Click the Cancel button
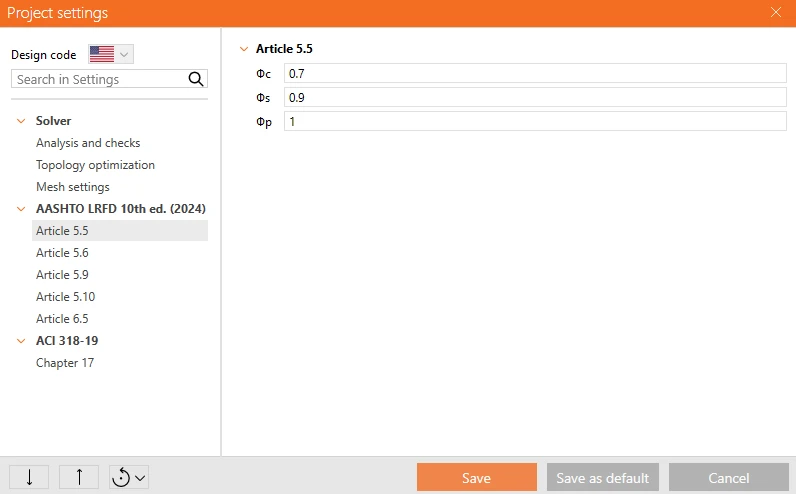The height and width of the screenshot is (494, 796). [x=728, y=477]
